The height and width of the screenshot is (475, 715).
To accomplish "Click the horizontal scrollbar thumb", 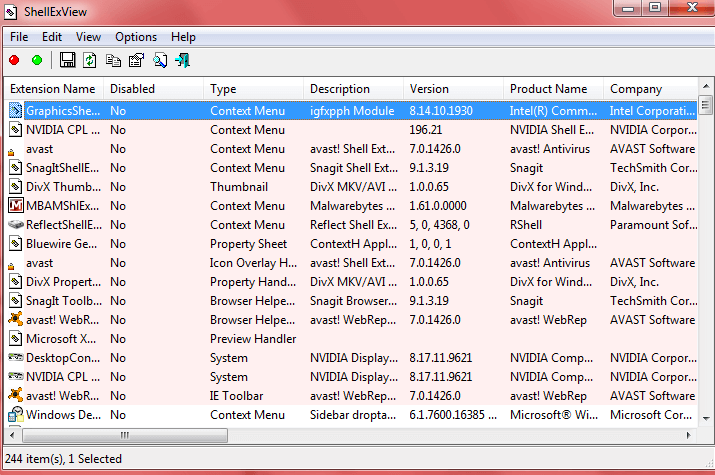I will [124, 435].
